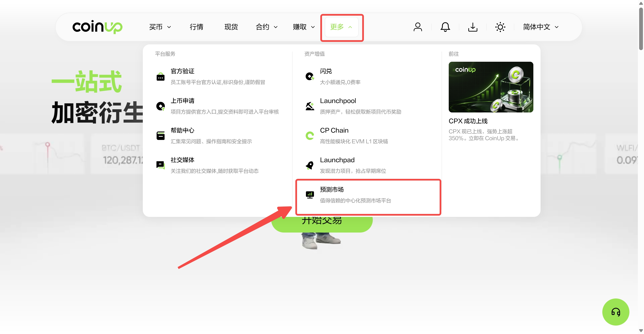This screenshot has width=644, height=334.
Task: Click the 预测市场 monitor icon
Action: point(310,195)
